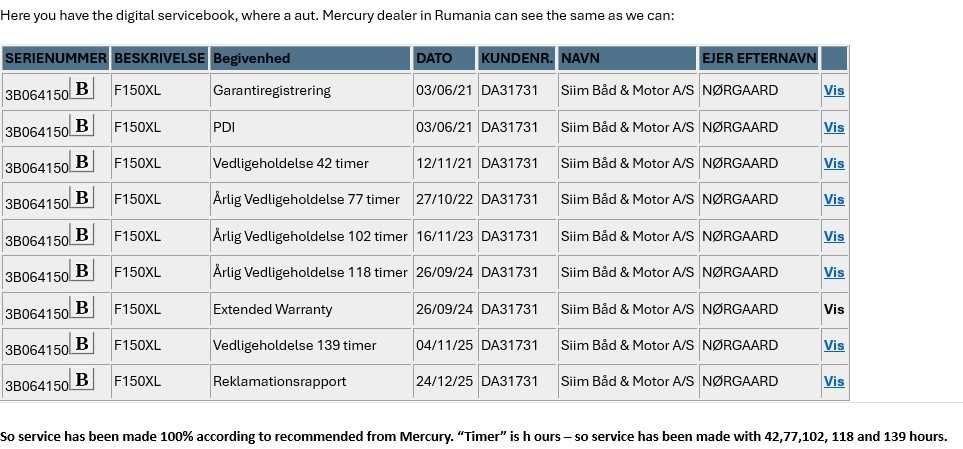Viewport: 963px width, 449px height.
Task: Show the 04/11/25 maintenance details
Action: click(x=833, y=345)
